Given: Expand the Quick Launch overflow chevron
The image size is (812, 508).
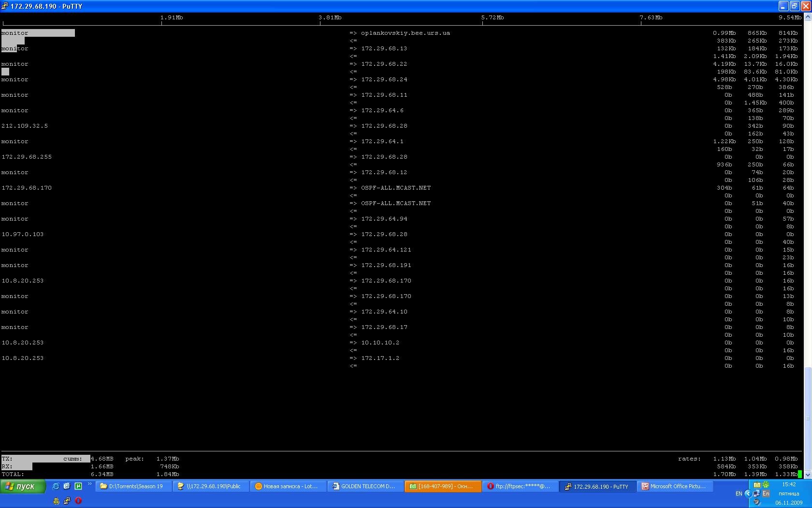Looking at the screenshot, I should (89, 484).
